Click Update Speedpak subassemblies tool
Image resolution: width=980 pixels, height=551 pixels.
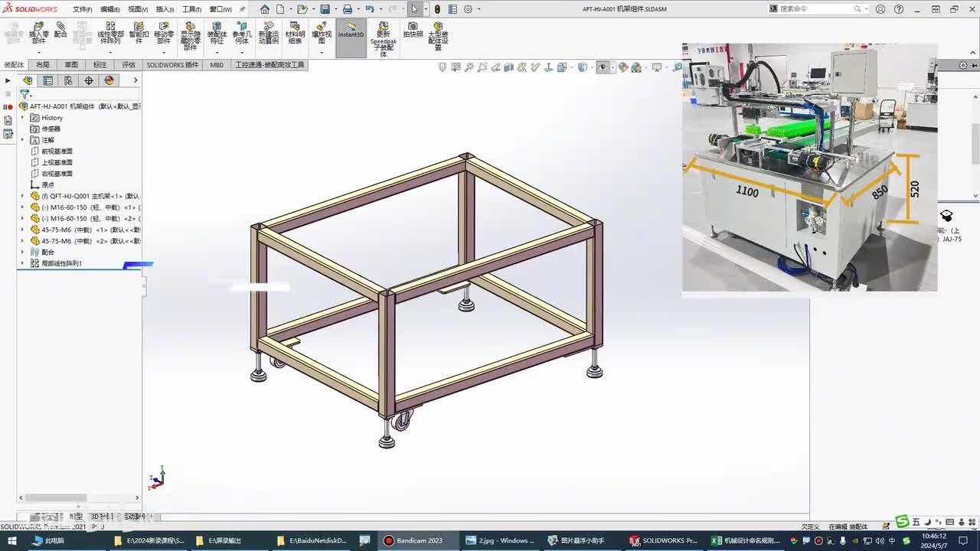click(x=384, y=39)
